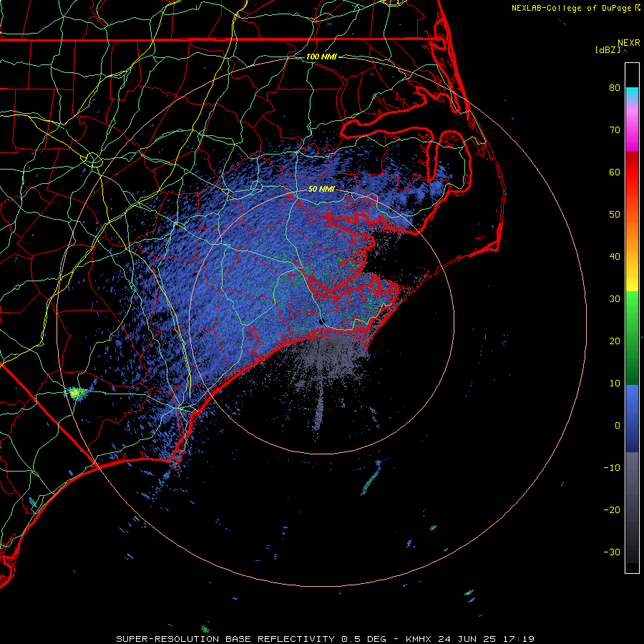Click the 70 value on dBZ scale
Screen dimensions: 644x644
tap(615, 130)
